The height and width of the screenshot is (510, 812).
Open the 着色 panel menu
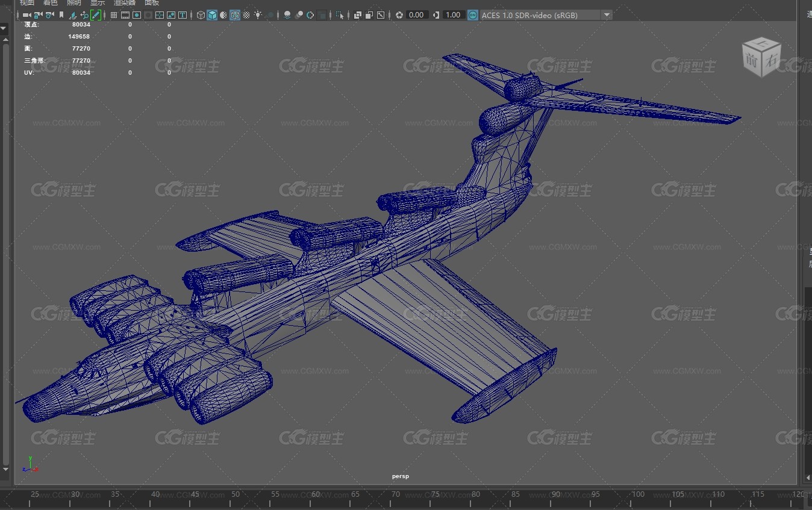[x=51, y=2]
